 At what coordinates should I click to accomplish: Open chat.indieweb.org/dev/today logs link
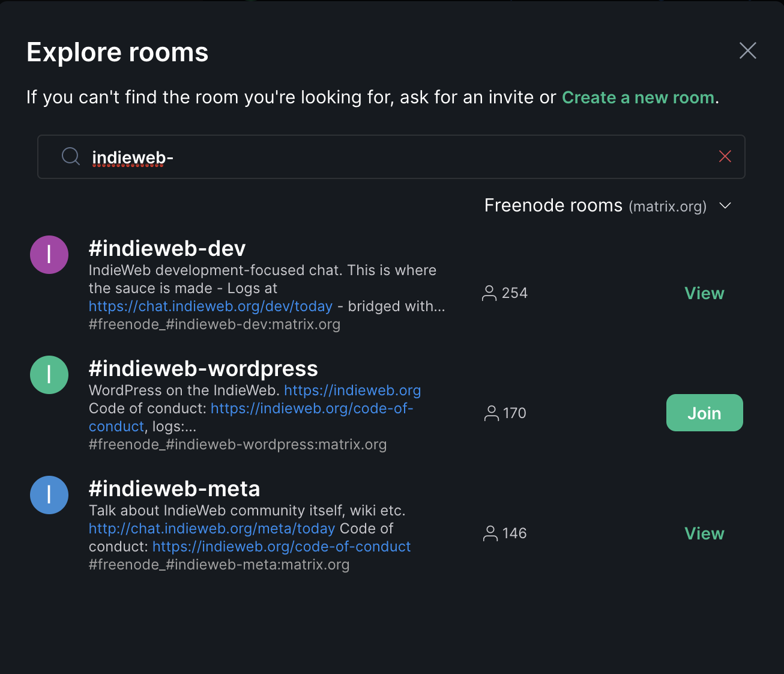211,306
